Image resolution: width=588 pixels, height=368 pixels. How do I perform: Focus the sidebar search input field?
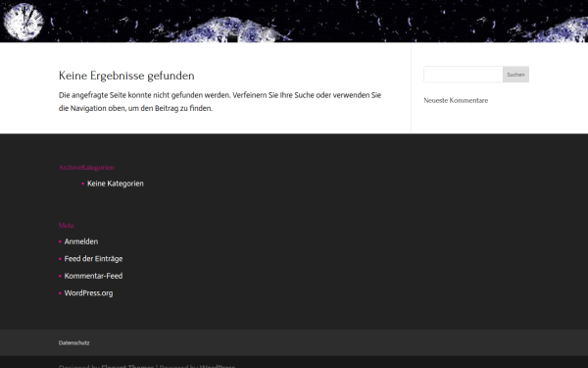[x=464, y=75]
